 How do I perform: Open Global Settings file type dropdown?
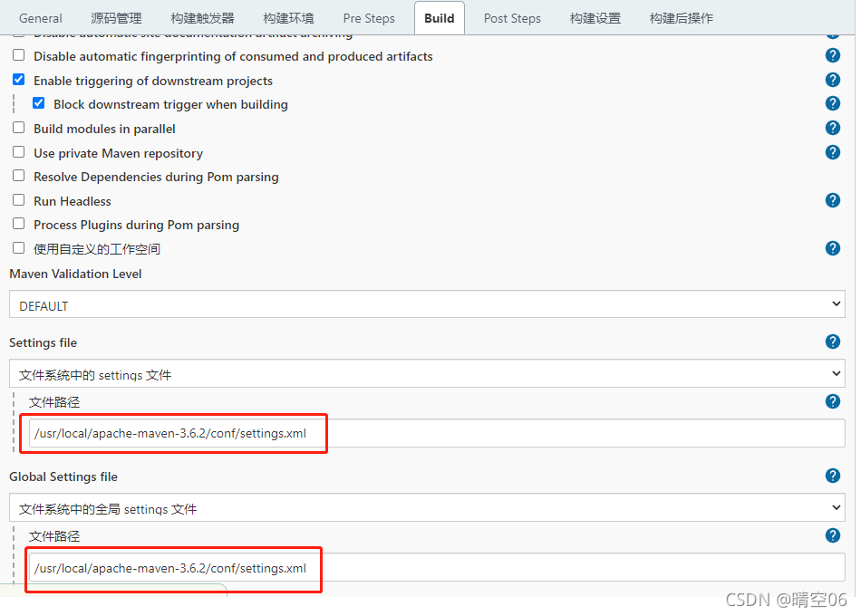(x=427, y=508)
